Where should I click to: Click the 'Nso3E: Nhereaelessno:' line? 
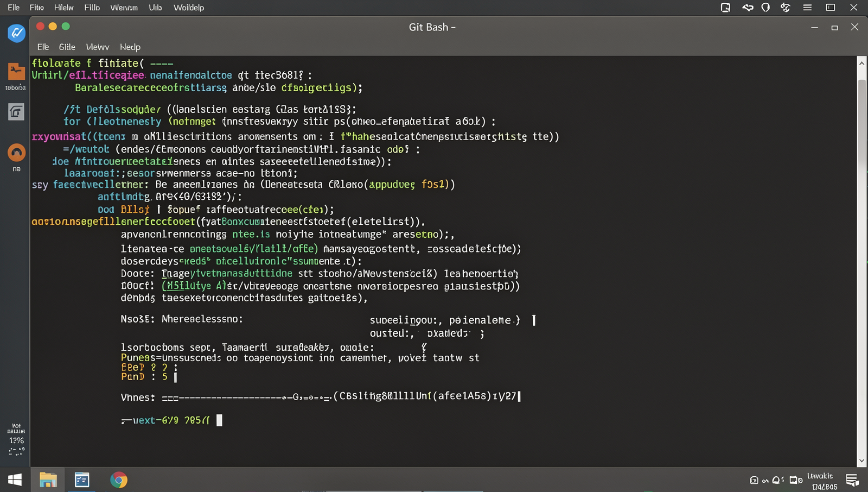[x=182, y=319]
